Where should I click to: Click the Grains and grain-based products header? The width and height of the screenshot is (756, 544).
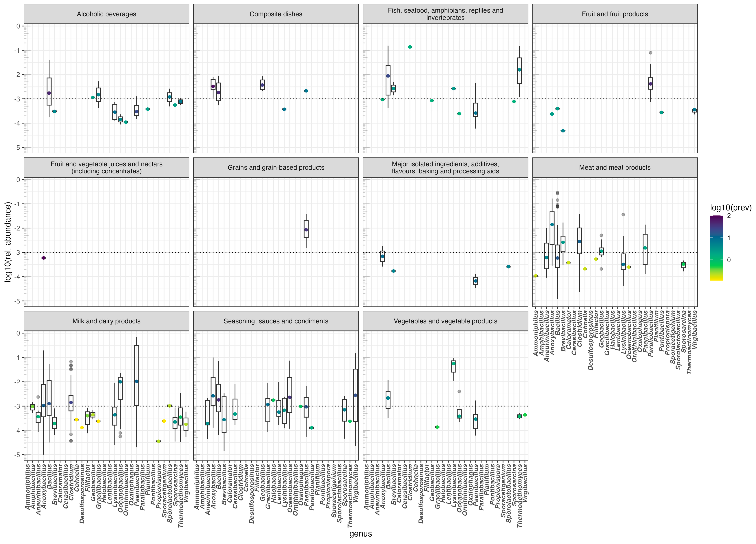click(276, 168)
